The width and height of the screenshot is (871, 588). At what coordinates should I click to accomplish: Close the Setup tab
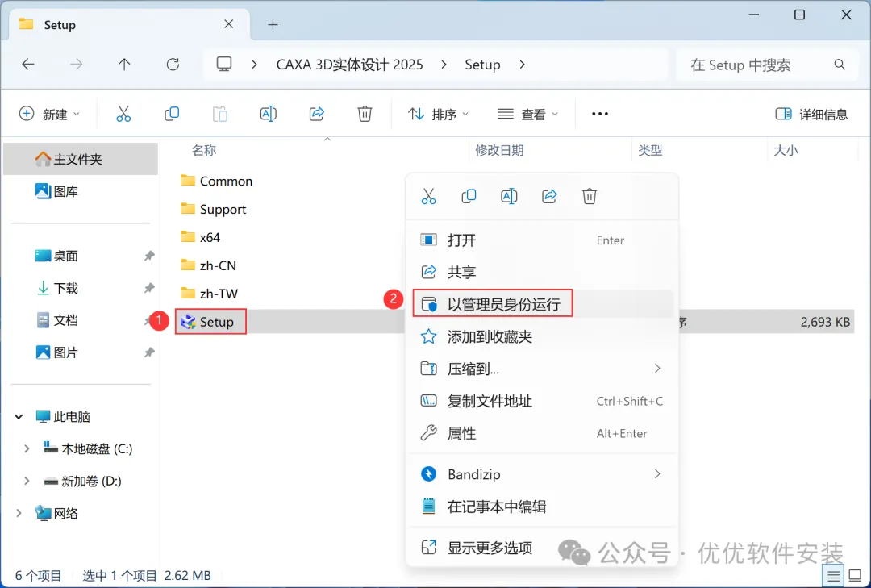click(228, 24)
